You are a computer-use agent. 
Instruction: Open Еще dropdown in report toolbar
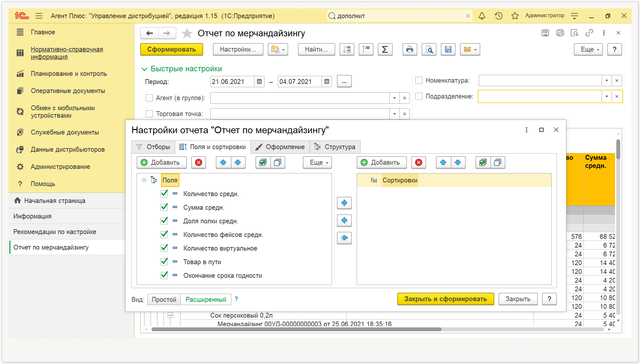tap(588, 49)
